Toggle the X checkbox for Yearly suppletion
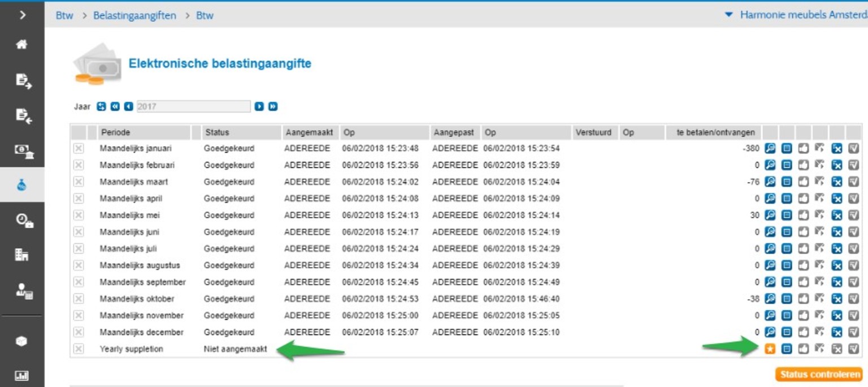The height and width of the screenshot is (387, 868). click(x=79, y=349)
